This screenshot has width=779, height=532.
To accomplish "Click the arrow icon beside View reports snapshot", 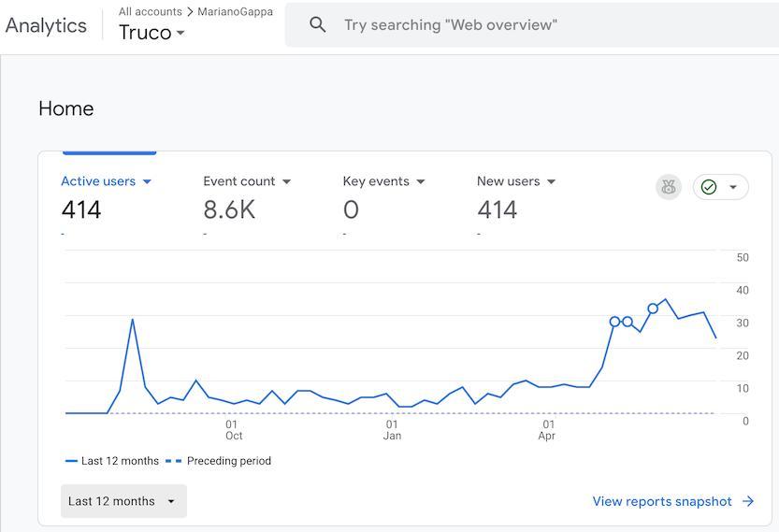I will (x=748, y=501).
